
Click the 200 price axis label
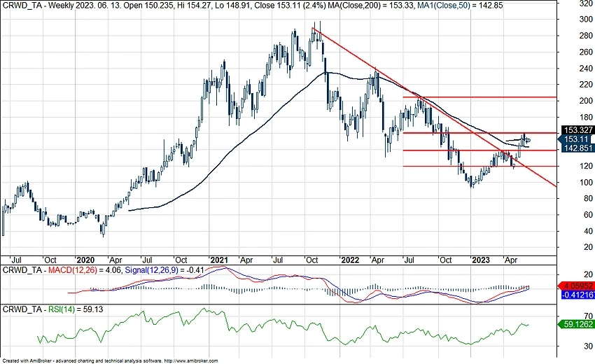pos(587,101)
